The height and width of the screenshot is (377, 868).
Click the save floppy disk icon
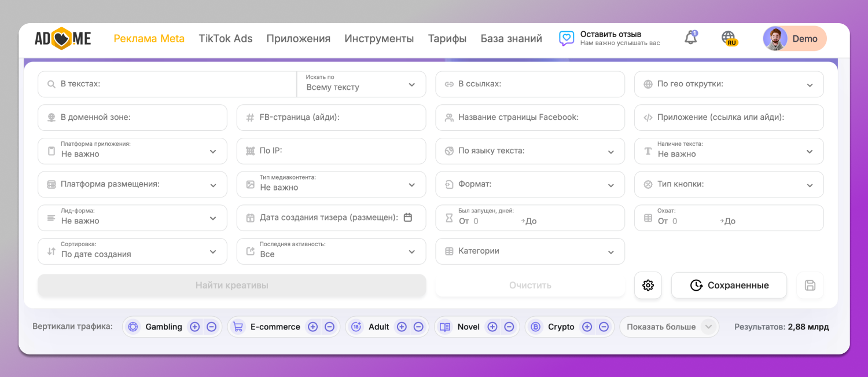coord(810,286)
